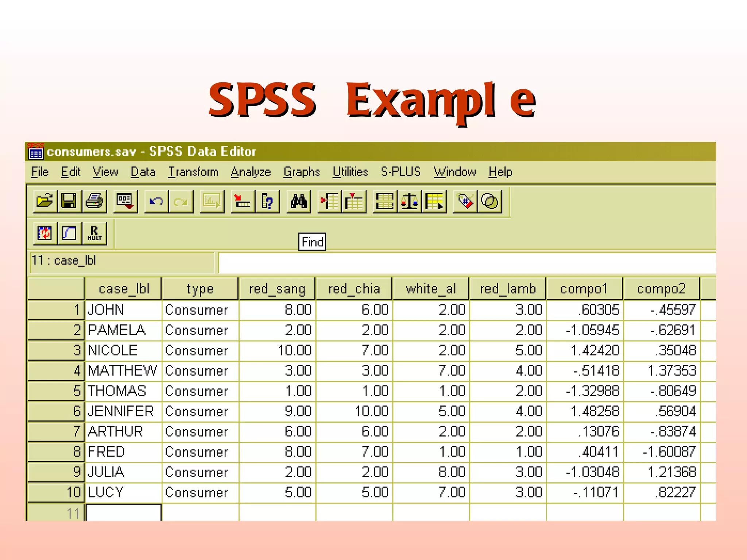Viewport: 747px width, 560px height.
Task: Open the Analyze menu
Action: point(251,172)
